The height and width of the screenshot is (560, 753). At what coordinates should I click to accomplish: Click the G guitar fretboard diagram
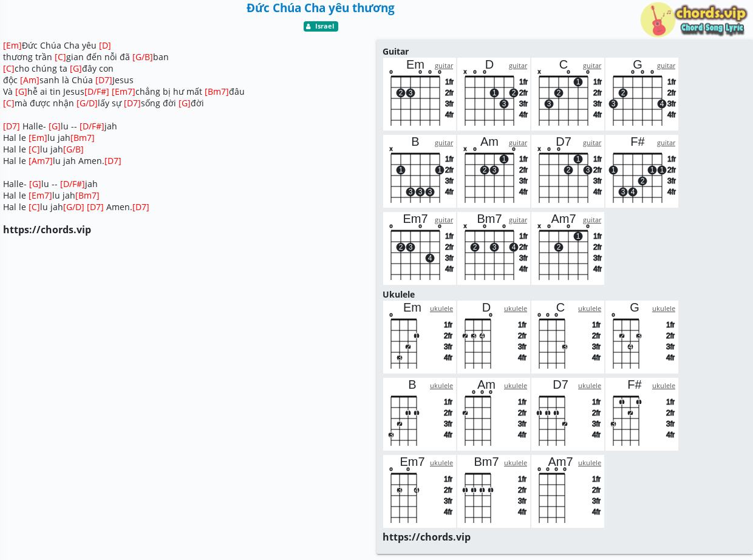coord(642,94)
